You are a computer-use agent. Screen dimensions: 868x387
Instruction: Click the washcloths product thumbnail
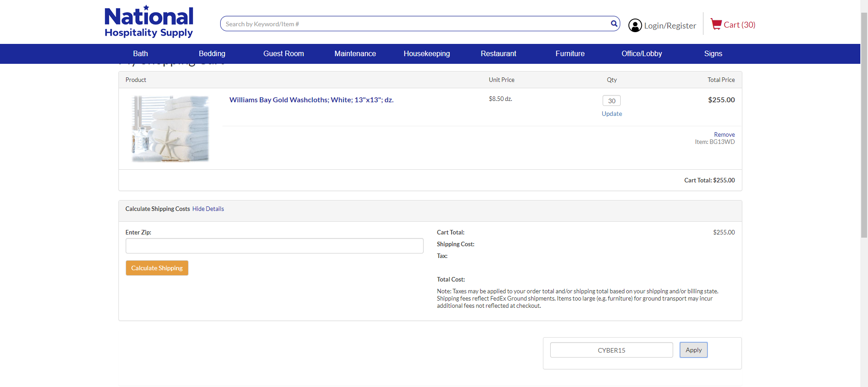click(170, 129)
